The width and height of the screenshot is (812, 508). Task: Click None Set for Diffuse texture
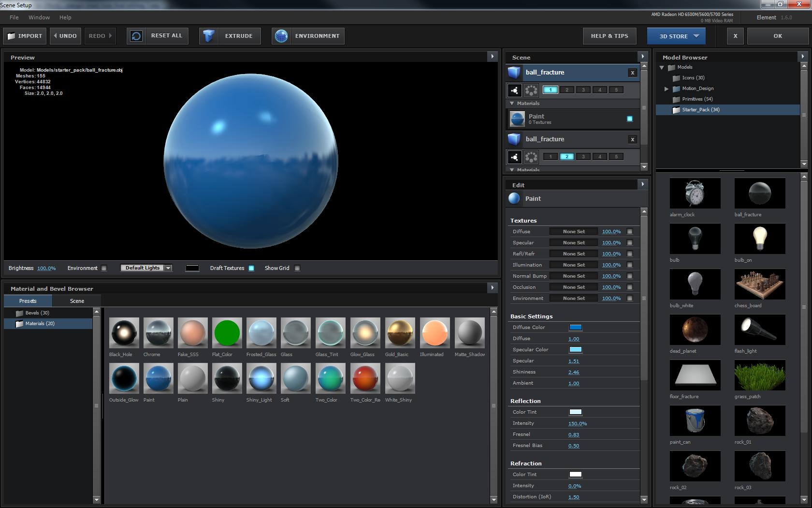574,231
